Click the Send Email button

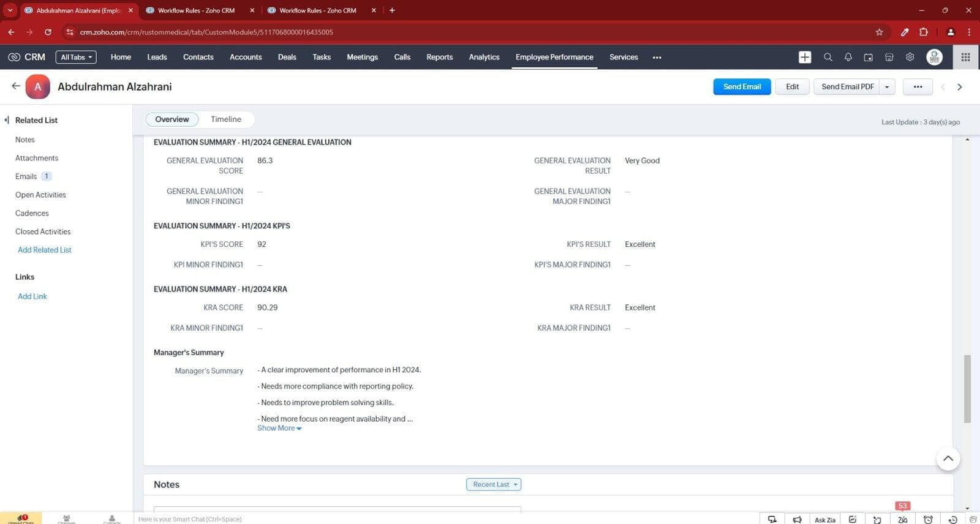[x=742, y=87]
